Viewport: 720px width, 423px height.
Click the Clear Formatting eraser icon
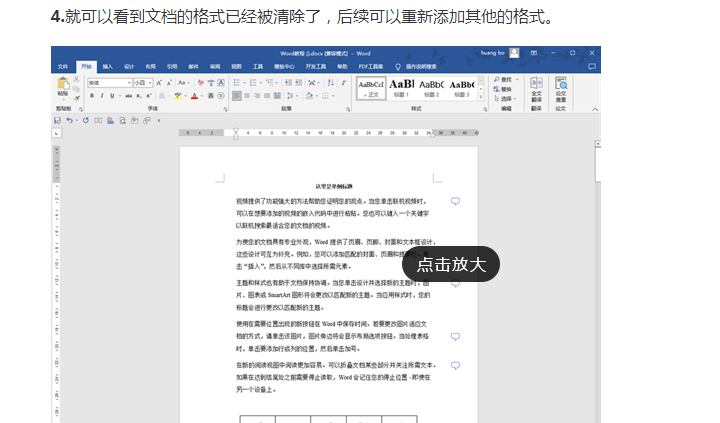click(201, 83)
